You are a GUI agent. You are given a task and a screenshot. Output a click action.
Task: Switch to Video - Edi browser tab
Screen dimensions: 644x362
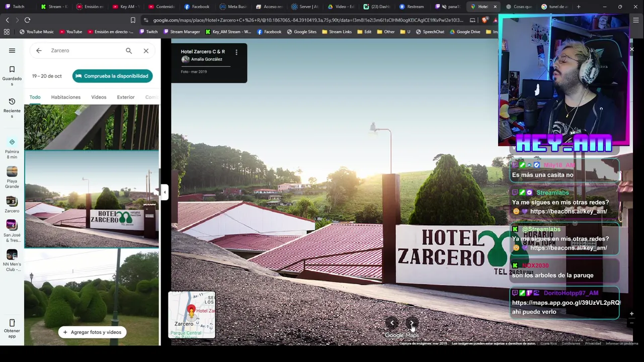(x=340, y=7)
